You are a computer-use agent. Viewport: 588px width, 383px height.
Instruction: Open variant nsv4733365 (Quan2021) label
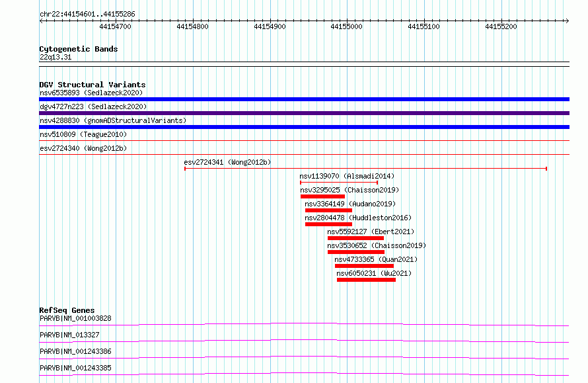(x=376, y=259)
